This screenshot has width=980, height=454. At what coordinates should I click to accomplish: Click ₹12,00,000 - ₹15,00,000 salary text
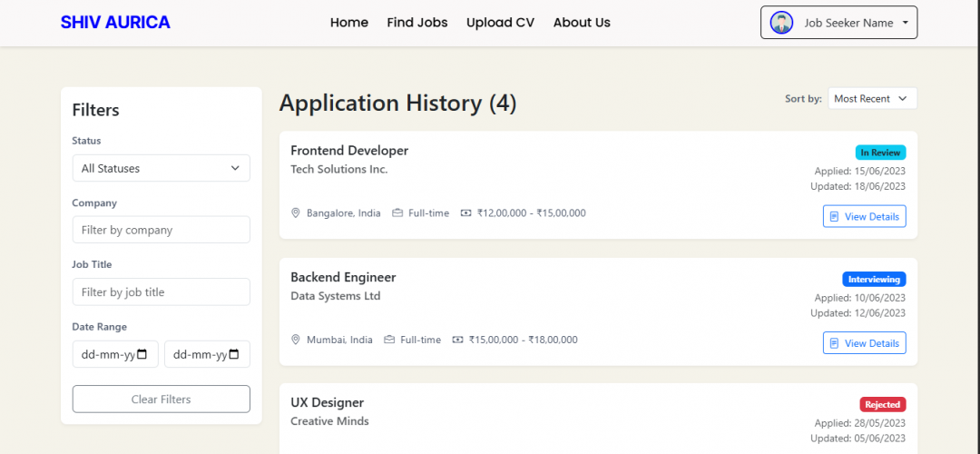(531, 213)
